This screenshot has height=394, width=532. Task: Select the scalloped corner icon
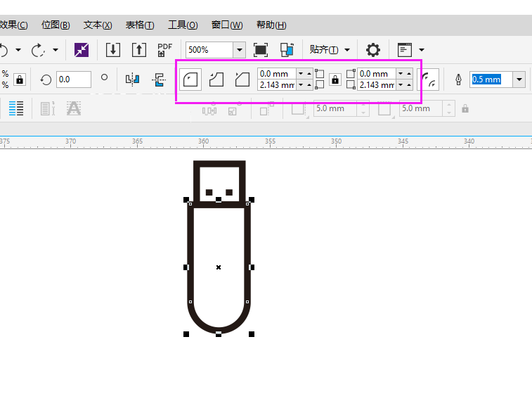point(216,80)
